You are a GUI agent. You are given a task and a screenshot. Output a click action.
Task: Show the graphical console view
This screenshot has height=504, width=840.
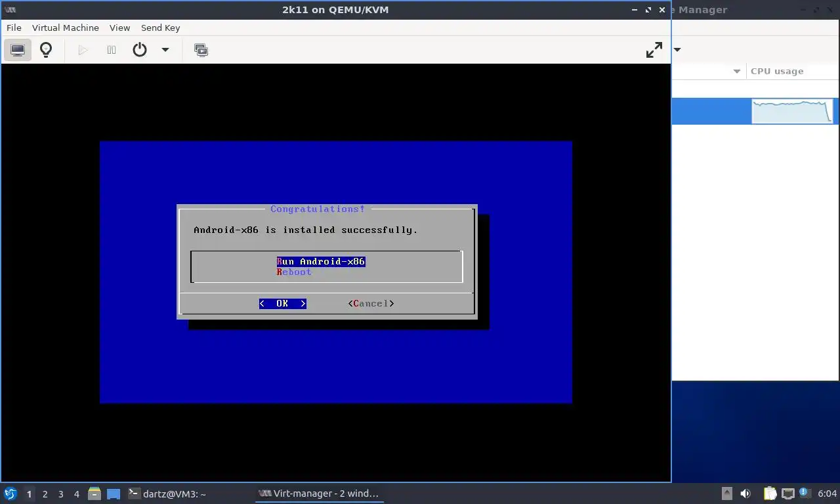pyautogui.click(x=18, y=50)
